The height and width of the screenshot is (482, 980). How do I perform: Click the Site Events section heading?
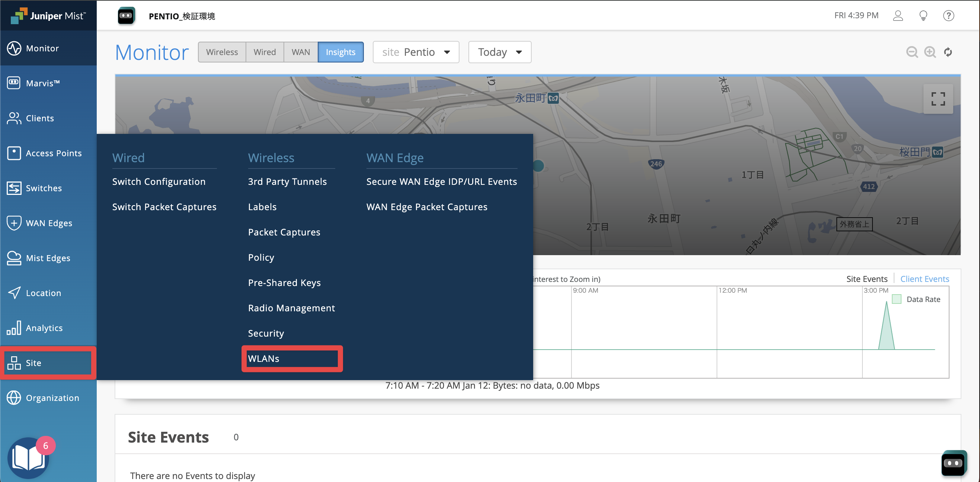pyautogui.click(x=168, y=437)
